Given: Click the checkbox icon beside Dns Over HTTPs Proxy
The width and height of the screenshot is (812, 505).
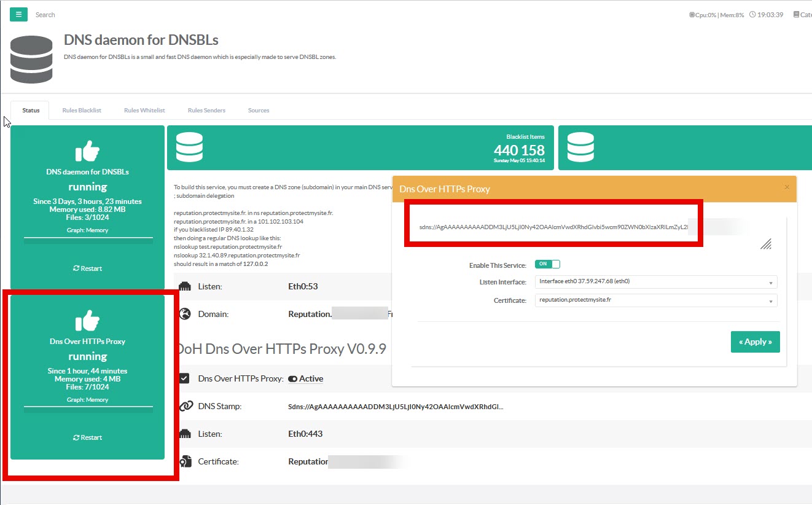Looking at the screenshot, I should tap(185, 378).
